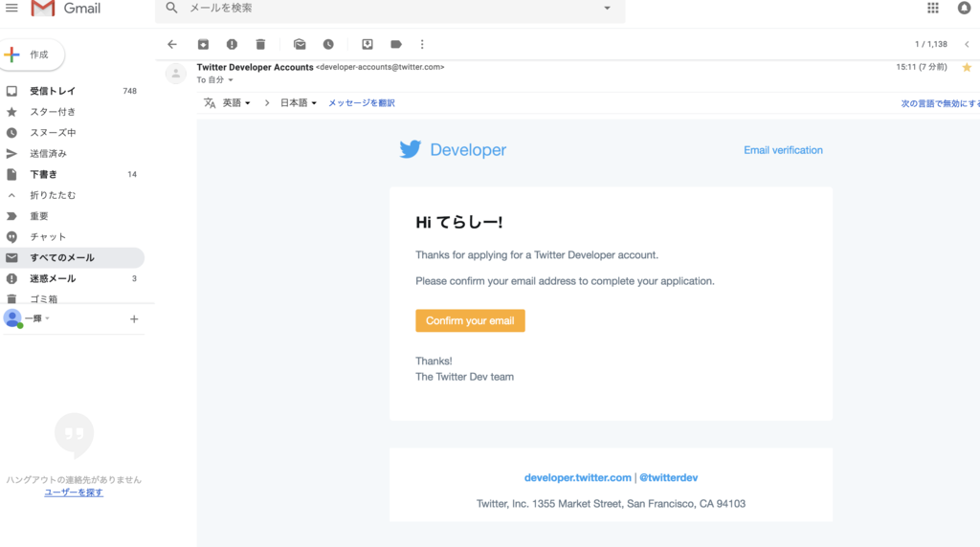The image size is (980, 547).
Task: Archive this email
Action: pyautogui.click(x=203, y=44)
